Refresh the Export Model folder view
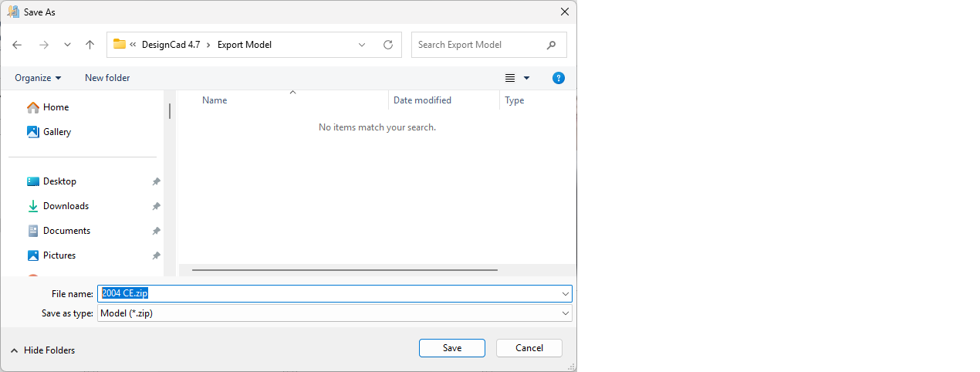The image size is (980, 372). pos(388,45)
